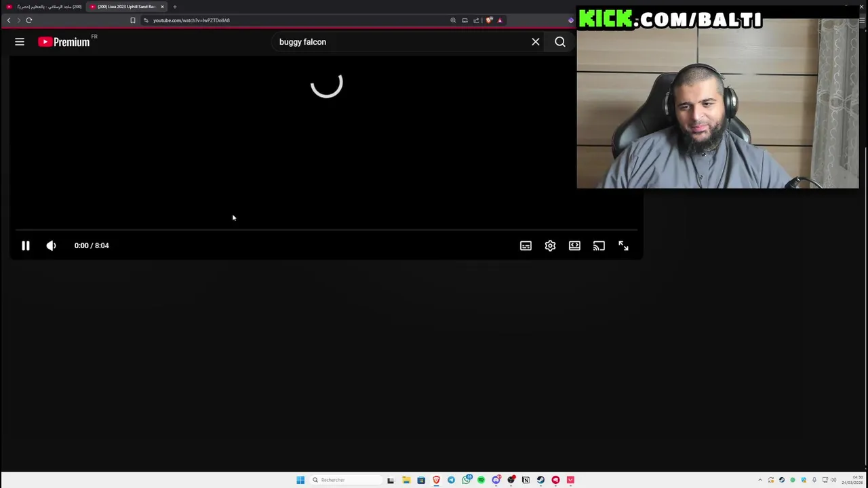Open the Windows Start menu

pyautogui.click(x=300, y=480)
